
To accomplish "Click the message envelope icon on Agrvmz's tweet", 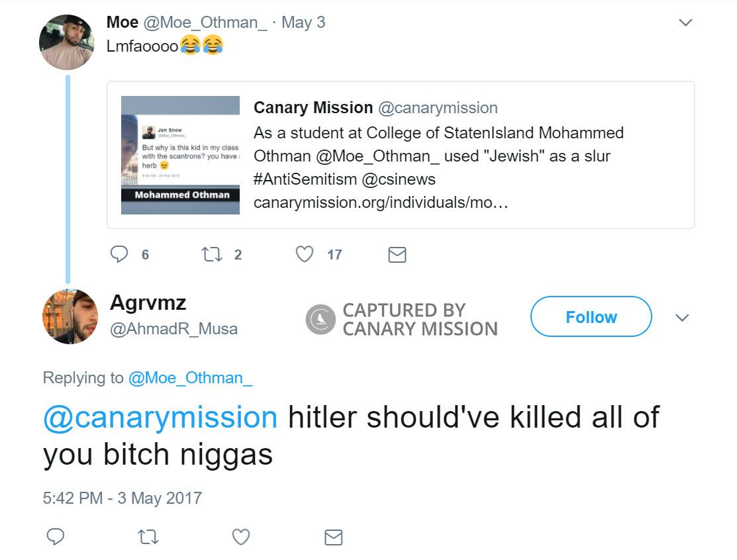I will click(334, 537).
